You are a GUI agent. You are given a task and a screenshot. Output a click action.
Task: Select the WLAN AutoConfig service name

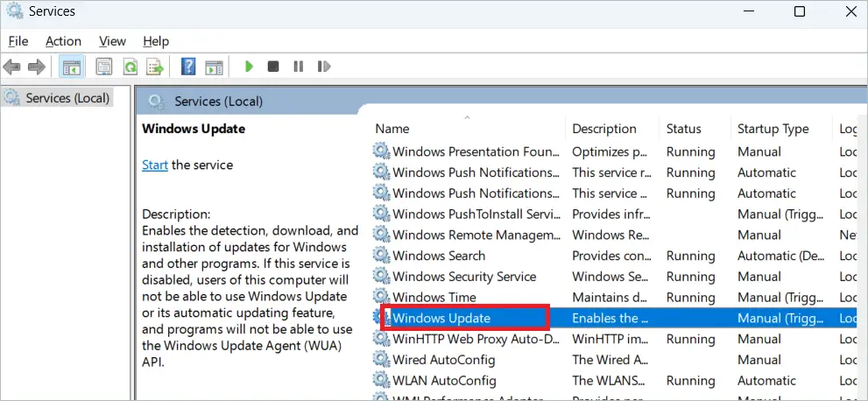point(444,381)
